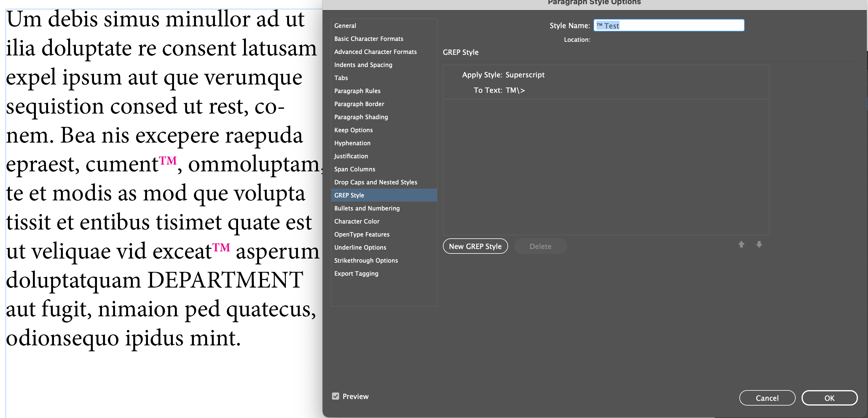Click the move GREP style down arrow
The image size is (868, 418).
(x=759, y=244)
